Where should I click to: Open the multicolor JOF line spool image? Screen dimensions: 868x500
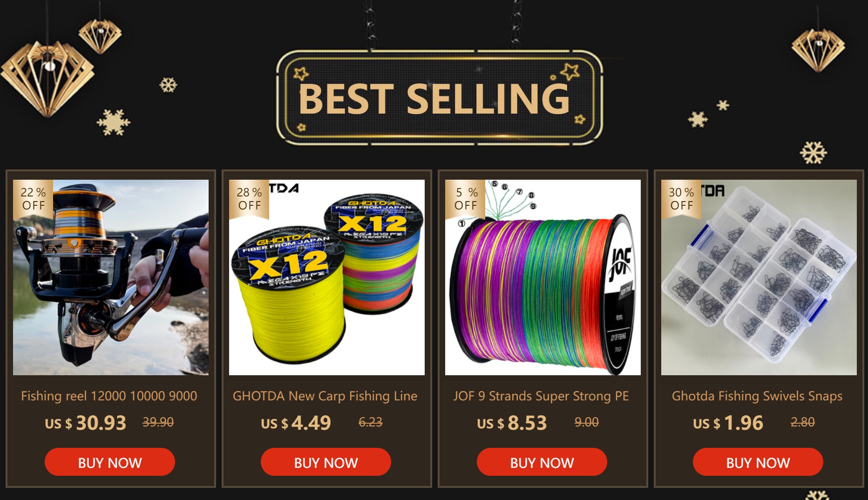coord(543,277)
